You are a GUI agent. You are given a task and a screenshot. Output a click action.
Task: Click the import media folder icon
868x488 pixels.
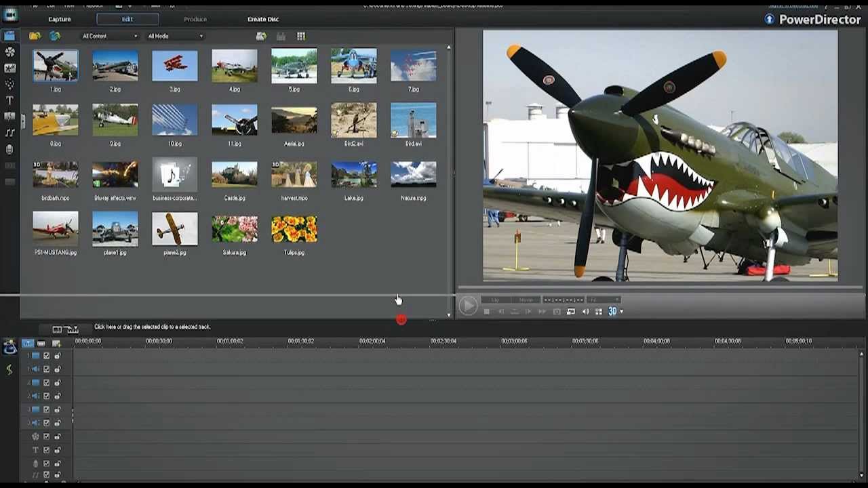pyautogui.click(x=35, y=36)
